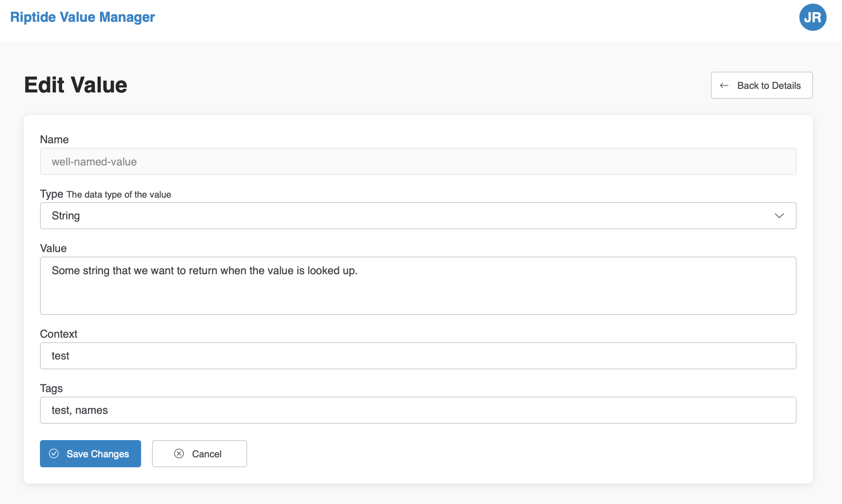842x504 pixels.
Task: Save the changes to this value
Action: click(x=90, y=454)
